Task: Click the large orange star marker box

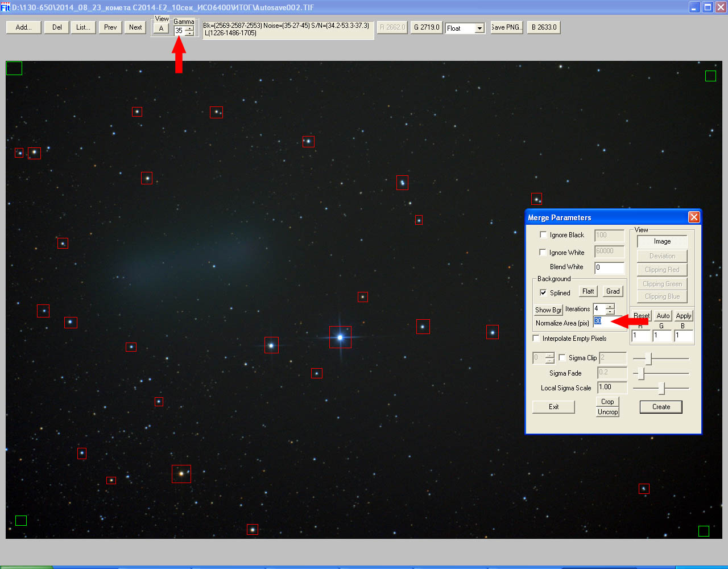Action: (181, 474)
